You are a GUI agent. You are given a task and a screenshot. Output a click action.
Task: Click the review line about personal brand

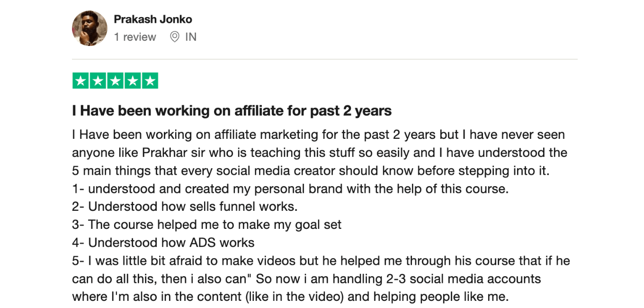point(290,189)
